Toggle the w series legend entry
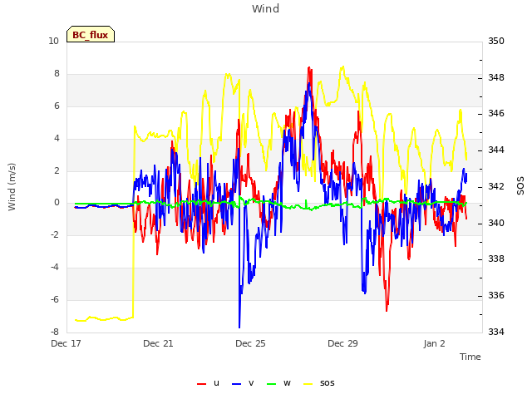532x399 pixels. 279,383
